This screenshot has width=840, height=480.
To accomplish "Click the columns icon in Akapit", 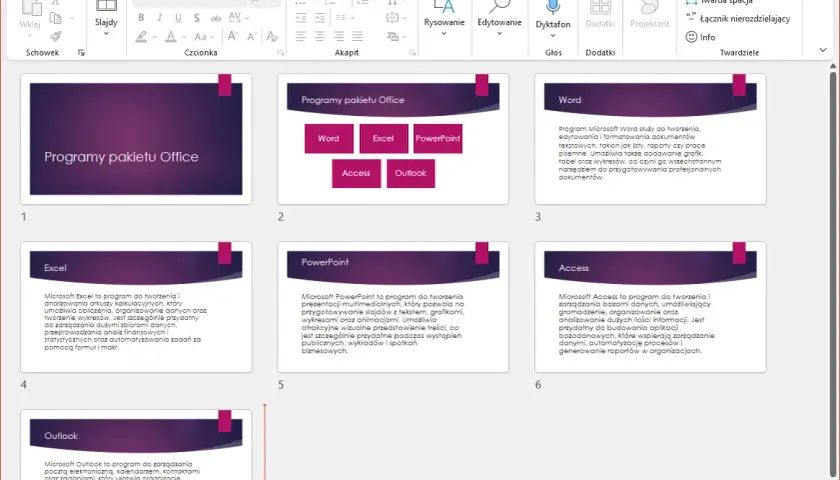I will (x=341, y=18).
